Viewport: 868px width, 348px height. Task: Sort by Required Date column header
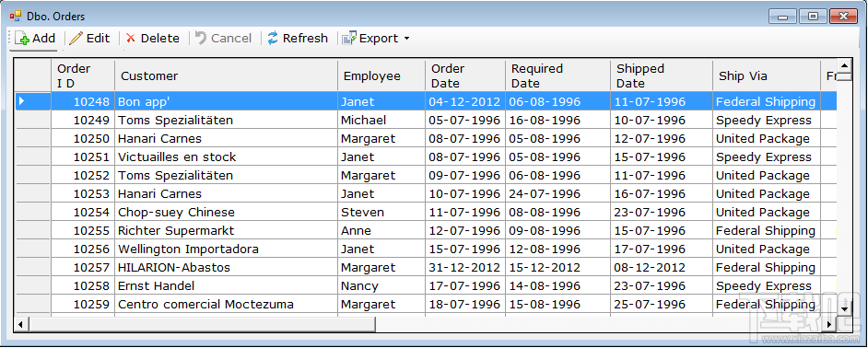558,75
